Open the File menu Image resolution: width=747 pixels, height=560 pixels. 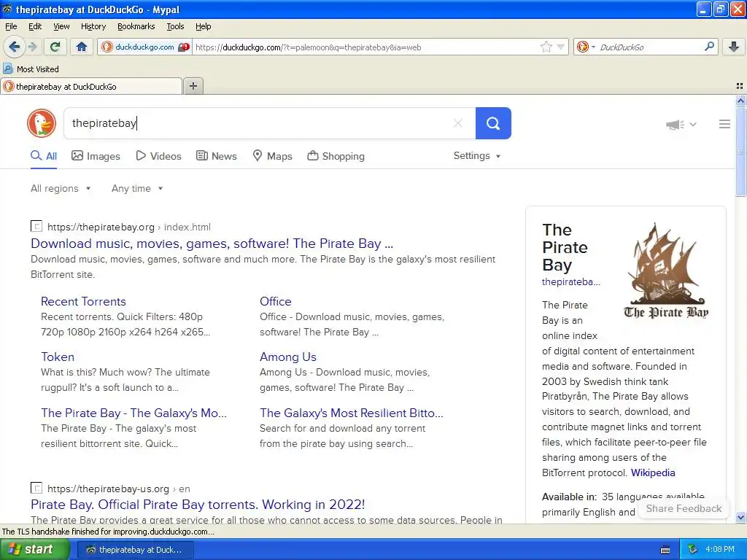(x=11, y=26)
